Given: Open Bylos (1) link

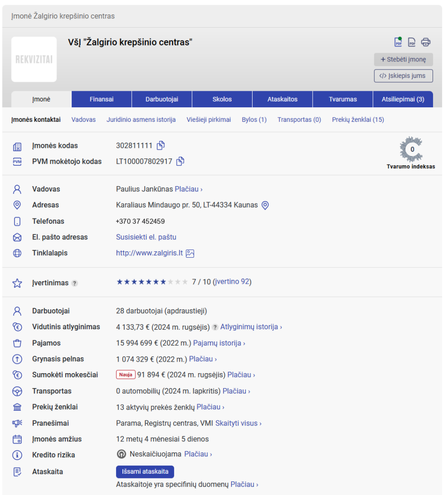Looking at the screenshot, I should point(254,120).
